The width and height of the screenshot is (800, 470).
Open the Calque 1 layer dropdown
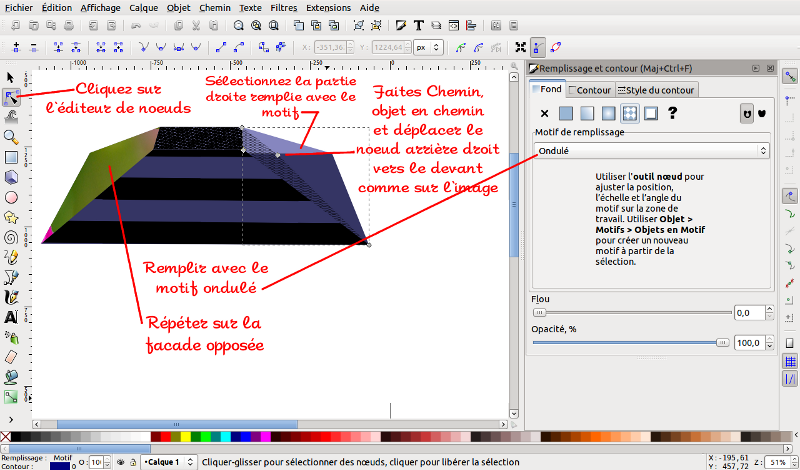click(x=168, y=463)
